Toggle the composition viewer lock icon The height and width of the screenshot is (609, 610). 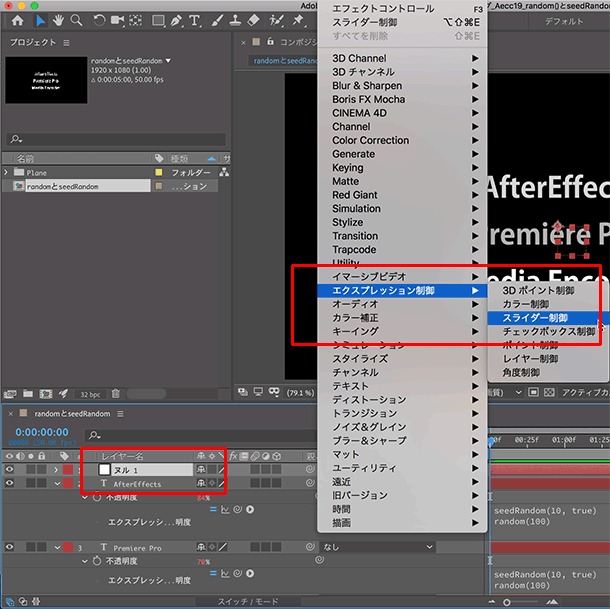click(270, 41)
